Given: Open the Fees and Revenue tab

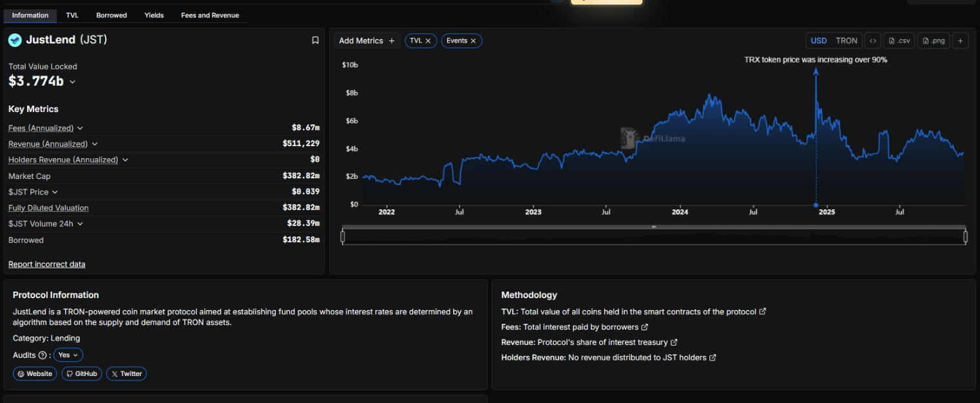Looking at the screenshot, I should click(x=209, y=15).
